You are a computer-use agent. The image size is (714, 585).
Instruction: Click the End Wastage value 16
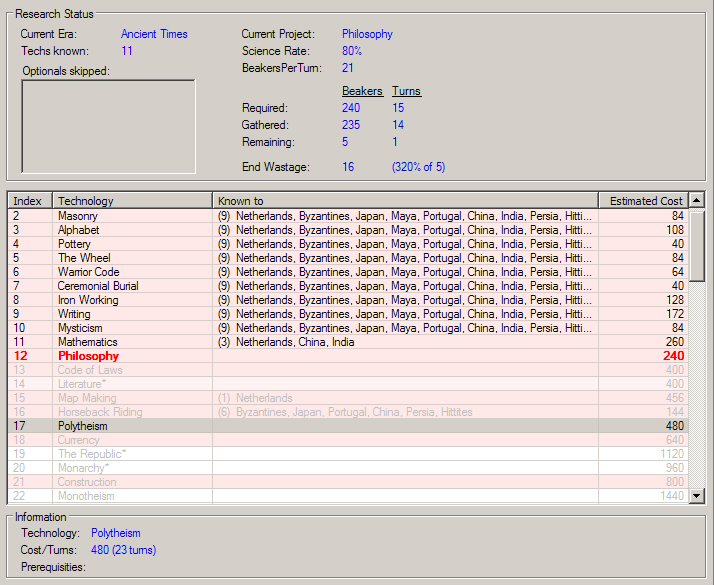348,167
